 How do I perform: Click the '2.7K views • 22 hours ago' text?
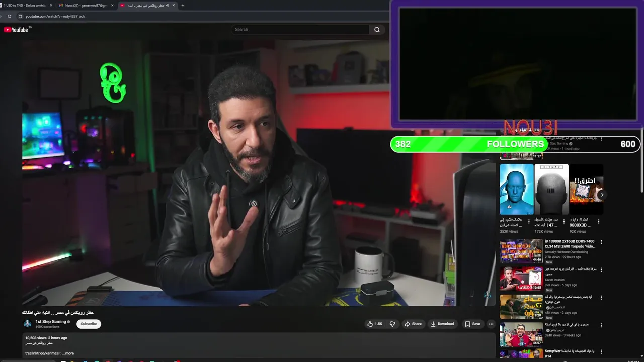click(x=563, y=257)
